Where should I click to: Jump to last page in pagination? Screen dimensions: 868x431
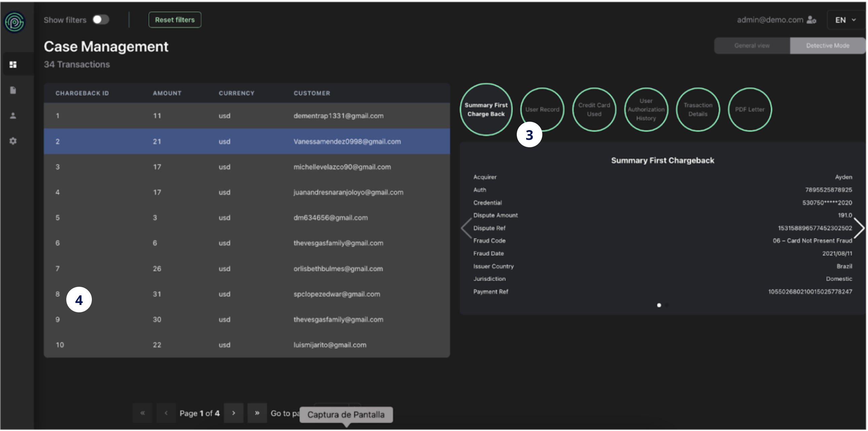pos(257,413)
